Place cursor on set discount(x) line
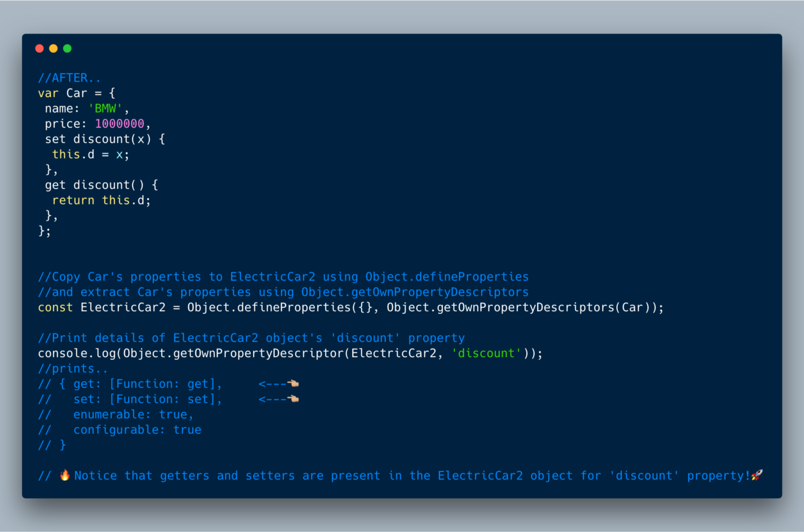 click(105, 139)
